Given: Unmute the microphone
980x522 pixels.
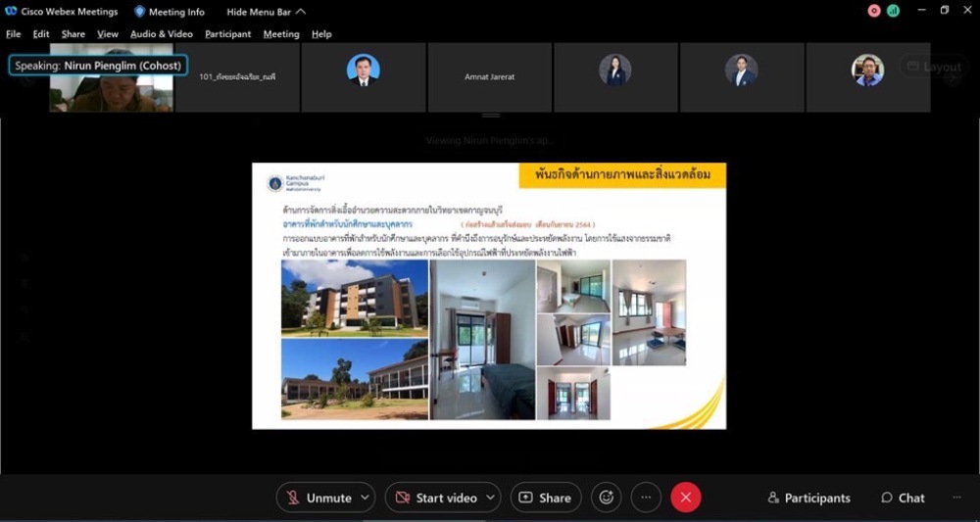Looking at the screenshot, I should click(x=318, y=498).
